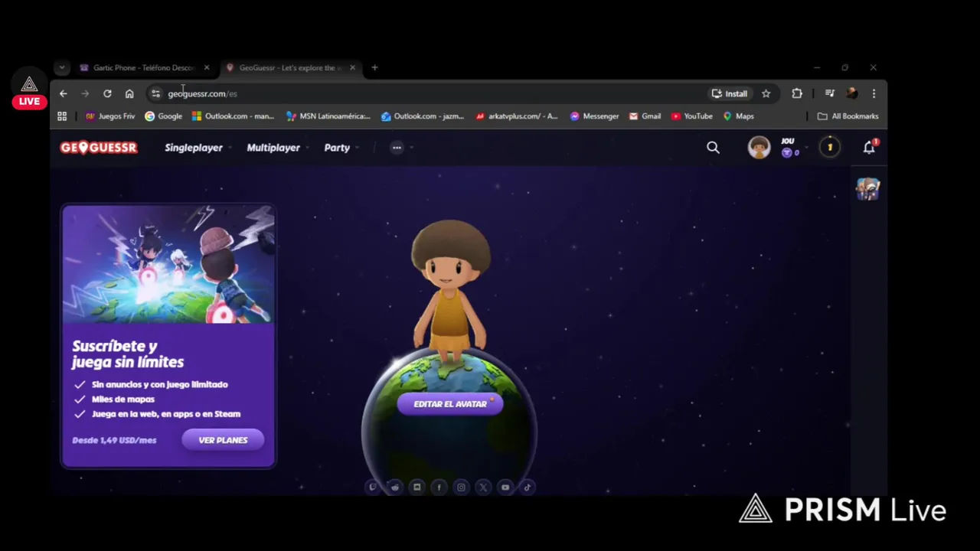
Task: View site information icon
Action: click(155, 93)
